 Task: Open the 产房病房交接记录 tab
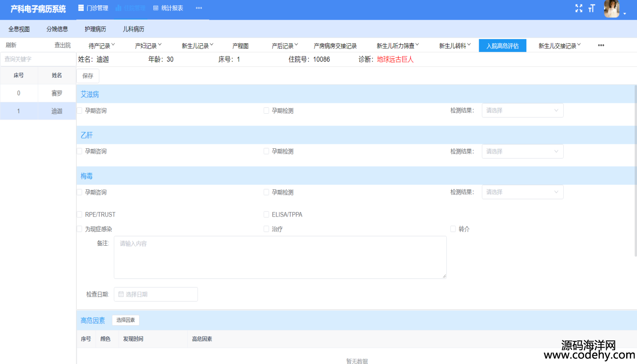335,45
